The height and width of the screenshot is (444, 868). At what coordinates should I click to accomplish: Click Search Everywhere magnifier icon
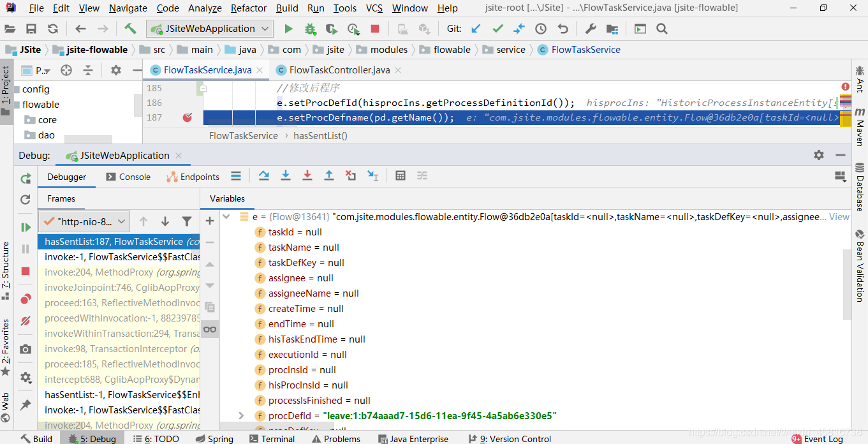[x=662, y=29]
